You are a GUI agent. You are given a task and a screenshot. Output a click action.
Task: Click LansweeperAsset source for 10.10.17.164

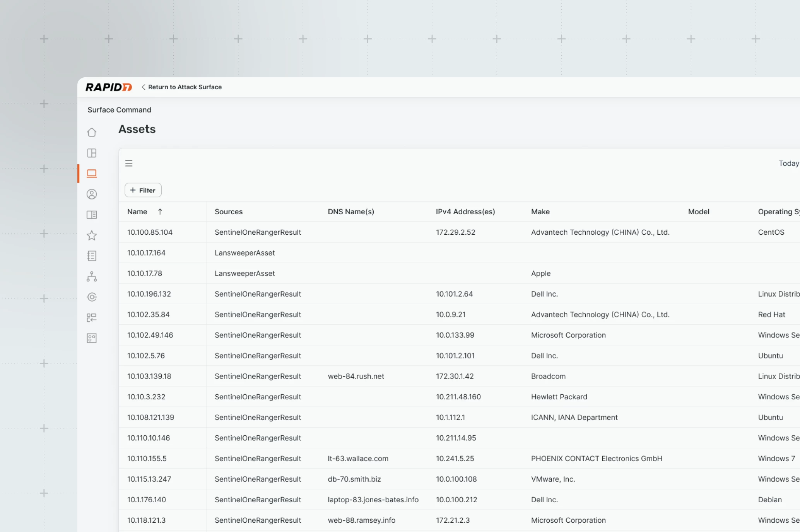tap(244, 253)
